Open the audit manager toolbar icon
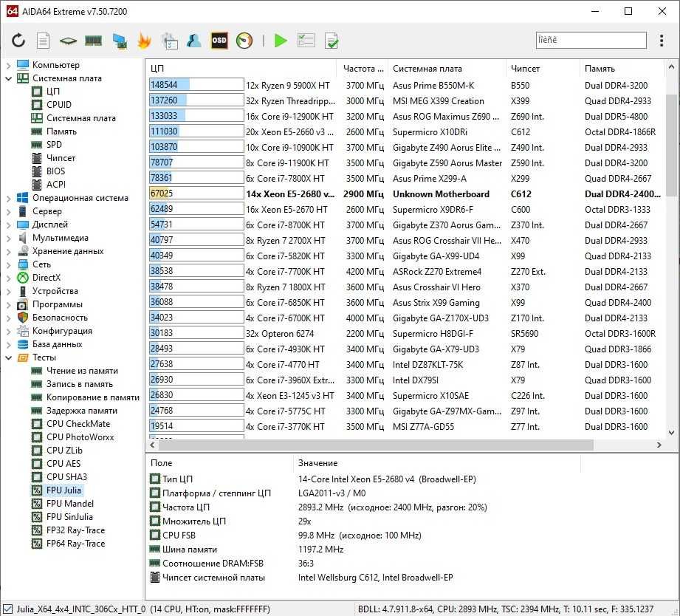680x616 pixels. 170,41
